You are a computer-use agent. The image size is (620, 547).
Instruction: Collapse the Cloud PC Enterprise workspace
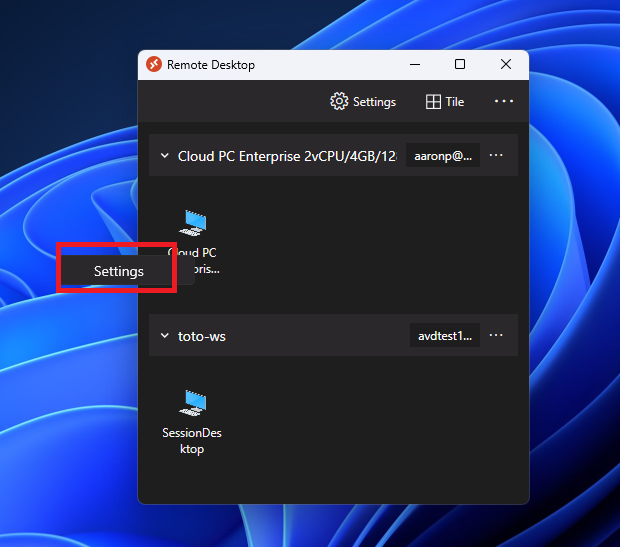click(x=164, y=156)
